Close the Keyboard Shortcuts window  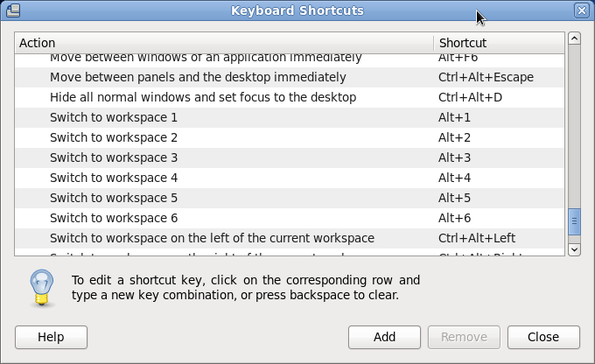[582, 10]
